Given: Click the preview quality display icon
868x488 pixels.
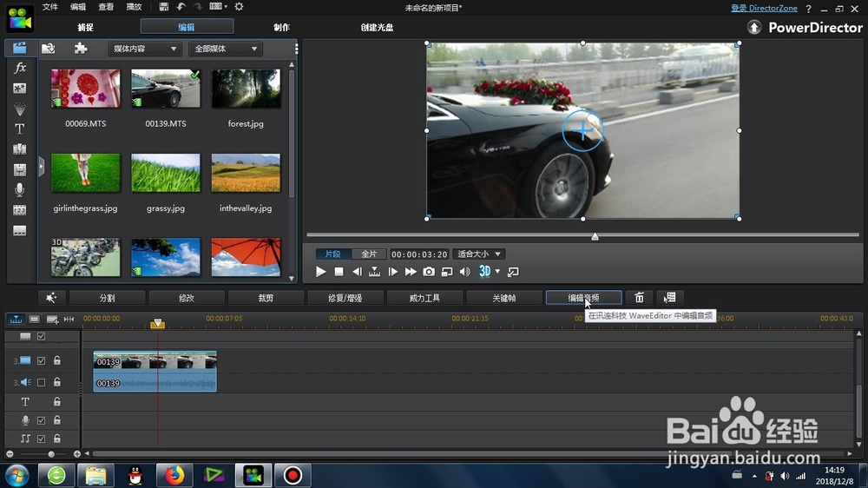Looking at the screenshot, I should pyautogui.click(x=447, y=272).
